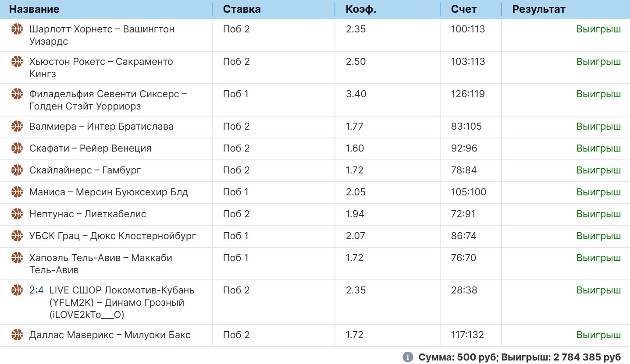Open Нептунас – Лиеткабелис match link
630x364 pixels.
88,214
